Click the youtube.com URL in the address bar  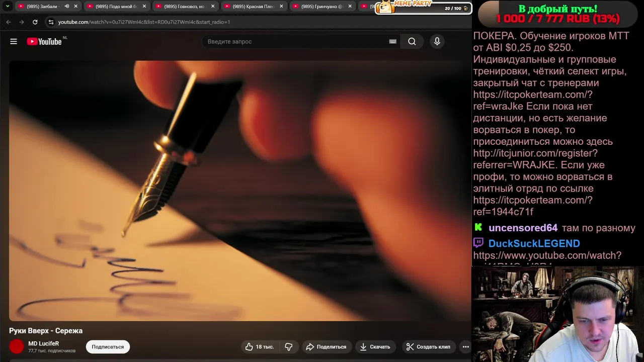[x=144, y=22]
